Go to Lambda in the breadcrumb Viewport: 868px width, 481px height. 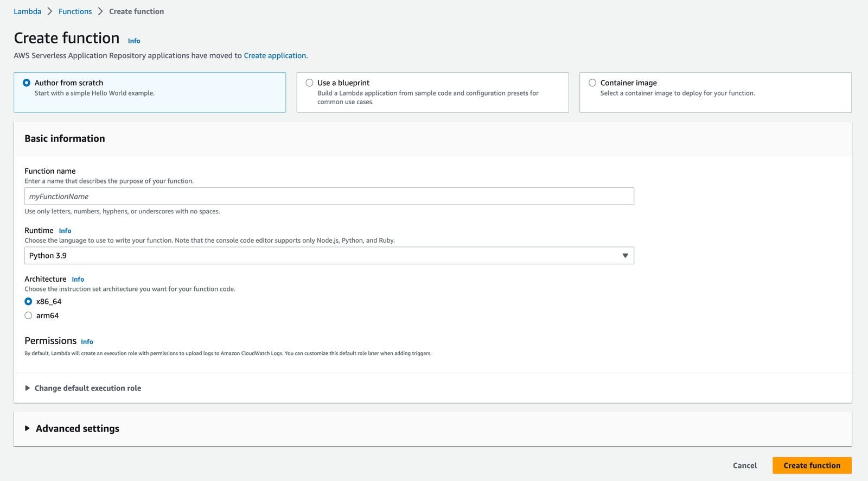(27, 11)
